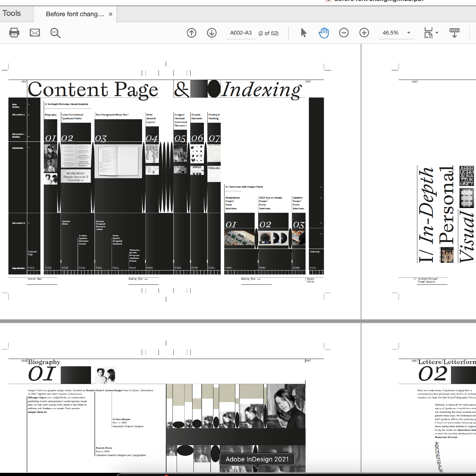Select the 'Before font chang…' document tab
476x476 pixels.
(75, 14)
